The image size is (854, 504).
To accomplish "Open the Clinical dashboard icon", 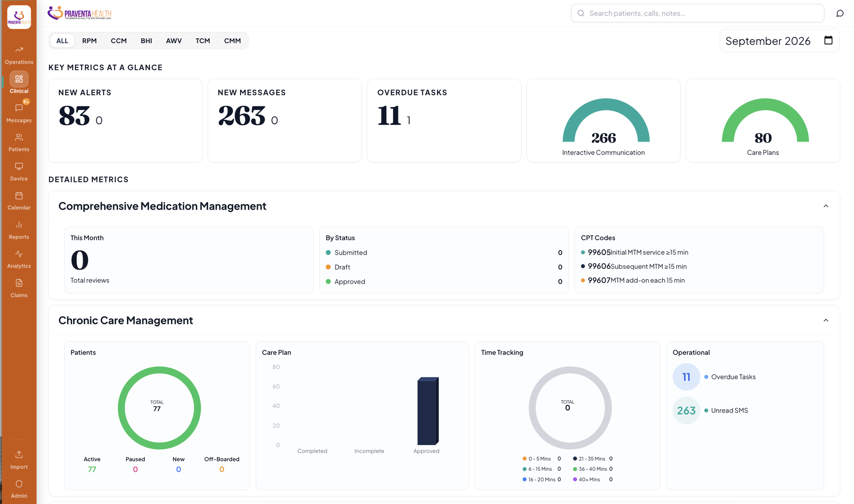I will pyautogui.click(x=19, y=79).
